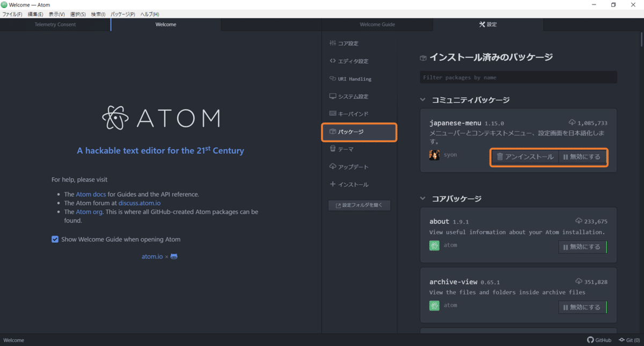Switch to the Welcome Guide tab
This screenshot has height=346, width=644.
377,25
